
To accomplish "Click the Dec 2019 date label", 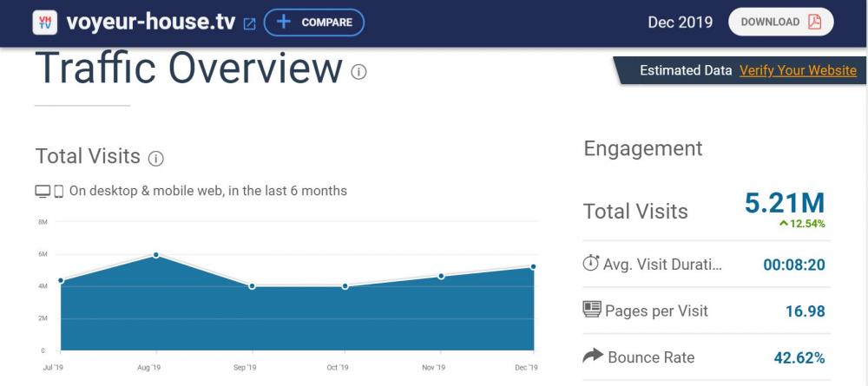I will point(681,23).
